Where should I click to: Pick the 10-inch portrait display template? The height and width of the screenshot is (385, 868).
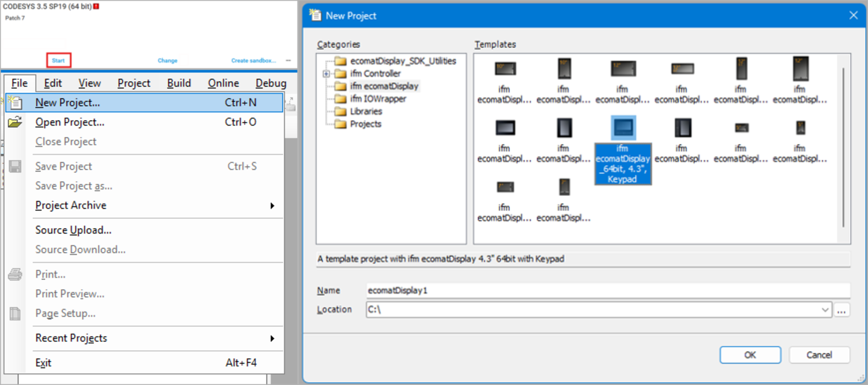[564, 69]
